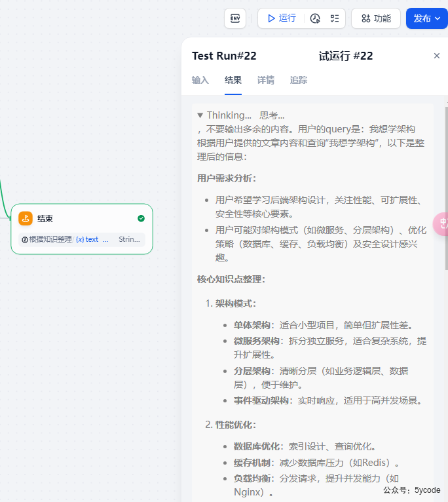Open run history clock icon
The width and height of the screenshot is (448, 502).
[315, 18]
